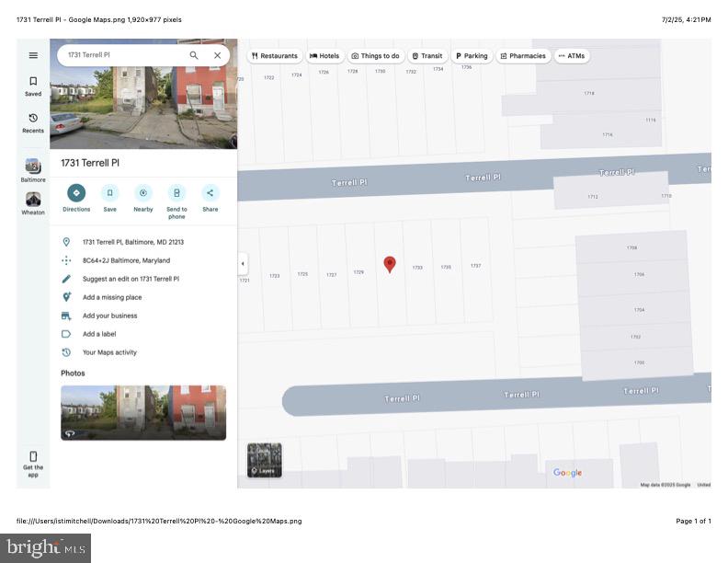
Task: Click the 1731 Terrell Pl place title
Action: (x=90, y=163)
